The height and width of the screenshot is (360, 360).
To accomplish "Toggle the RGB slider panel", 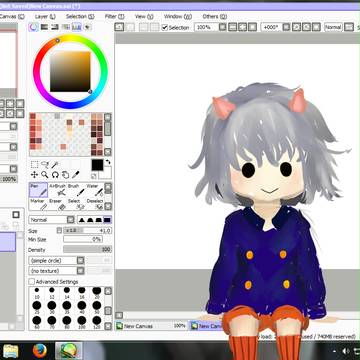I will tap(44, 27).
